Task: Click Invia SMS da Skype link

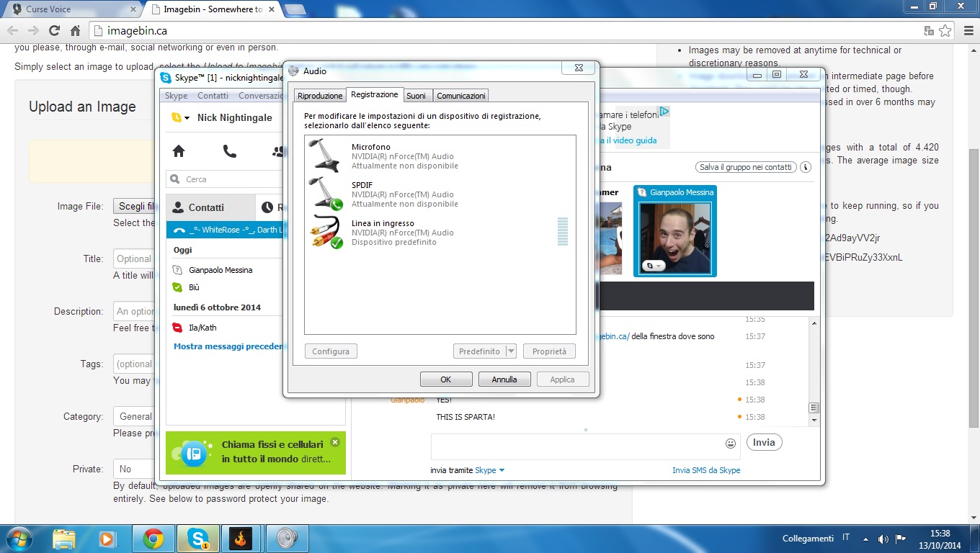Action: 706,470
